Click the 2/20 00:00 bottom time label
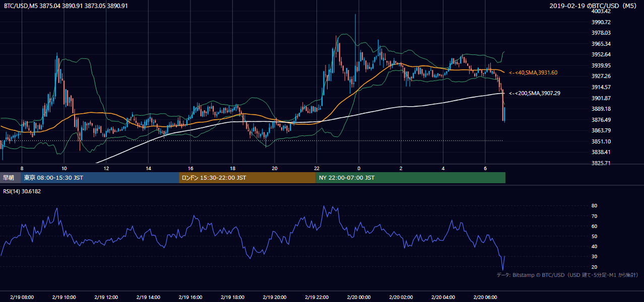The height and width of the screenshot is (302, 644). point(359,297)
